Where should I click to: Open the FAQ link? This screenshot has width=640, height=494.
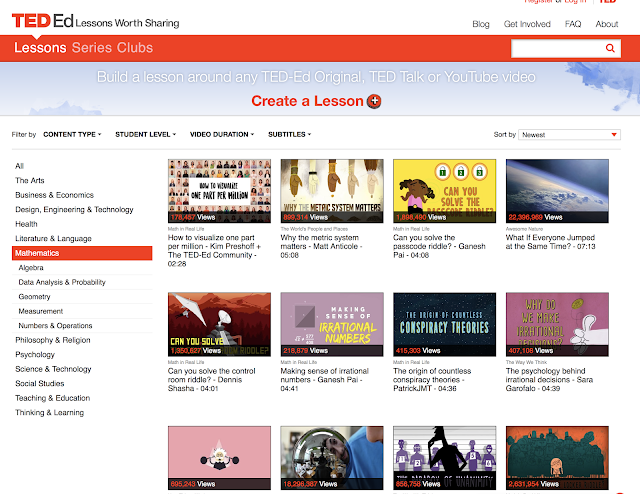click(x=573, y=24)
